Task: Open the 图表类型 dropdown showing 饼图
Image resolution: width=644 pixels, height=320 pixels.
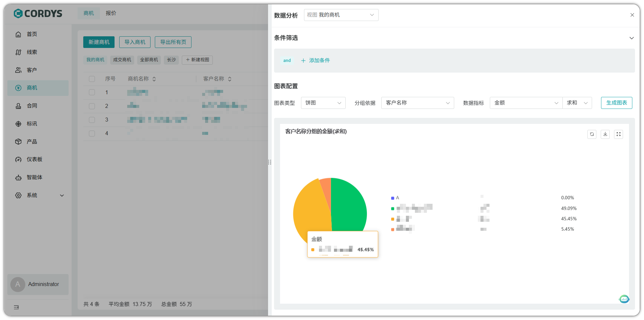Action: pos(323,103)
